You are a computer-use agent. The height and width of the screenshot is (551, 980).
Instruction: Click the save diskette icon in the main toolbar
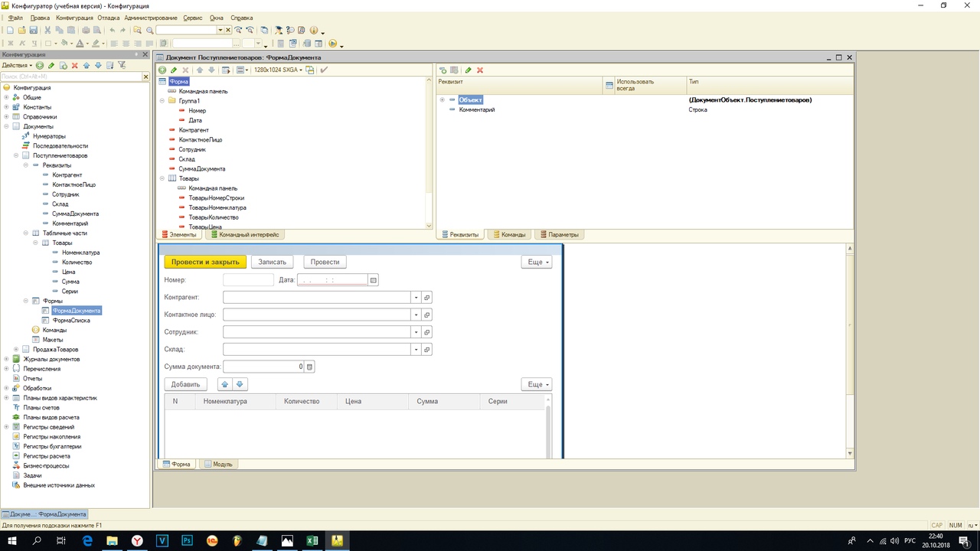point(34,31)
